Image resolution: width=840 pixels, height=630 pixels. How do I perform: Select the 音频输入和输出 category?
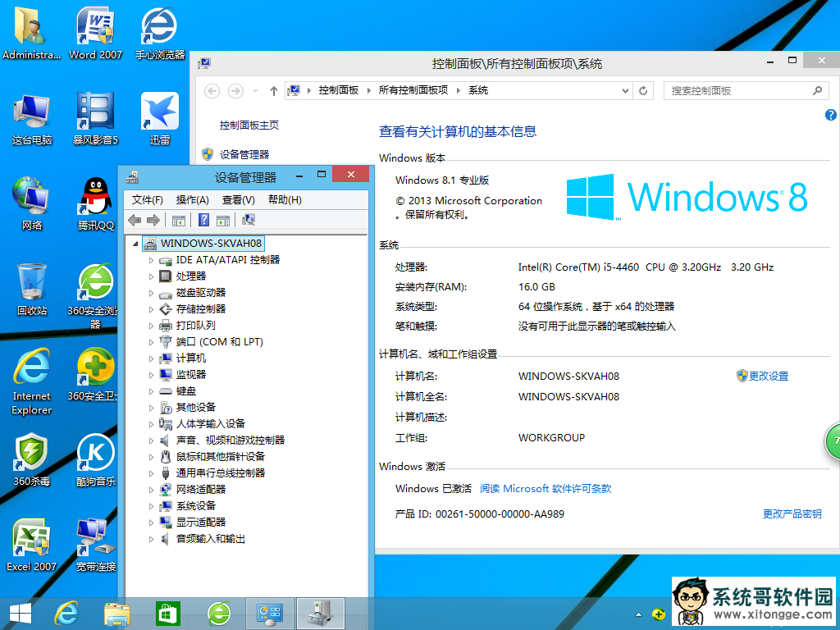(211, 539)
